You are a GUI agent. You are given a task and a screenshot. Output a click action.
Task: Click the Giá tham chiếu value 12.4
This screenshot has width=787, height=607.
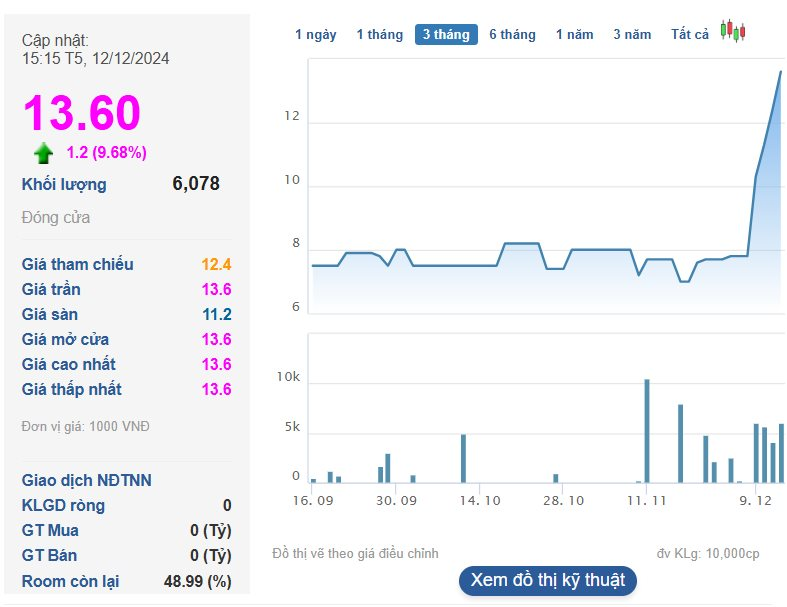[216, 265]
